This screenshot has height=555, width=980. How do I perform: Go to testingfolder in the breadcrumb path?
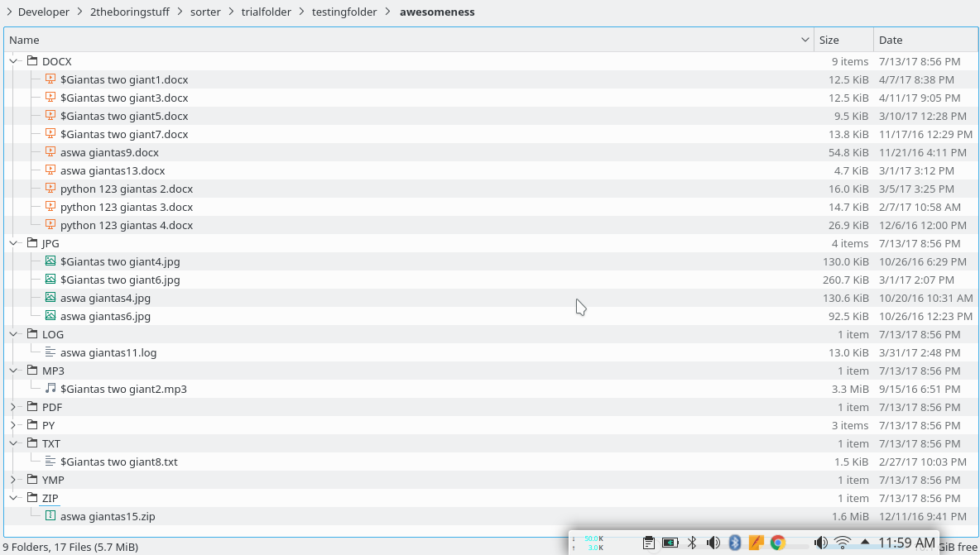344,12
